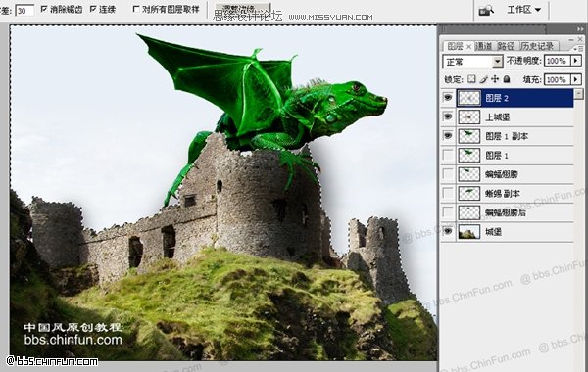588x372 pixels.
Task: Click the Bridge launch icon near 工作区
Action: [486, 10]
